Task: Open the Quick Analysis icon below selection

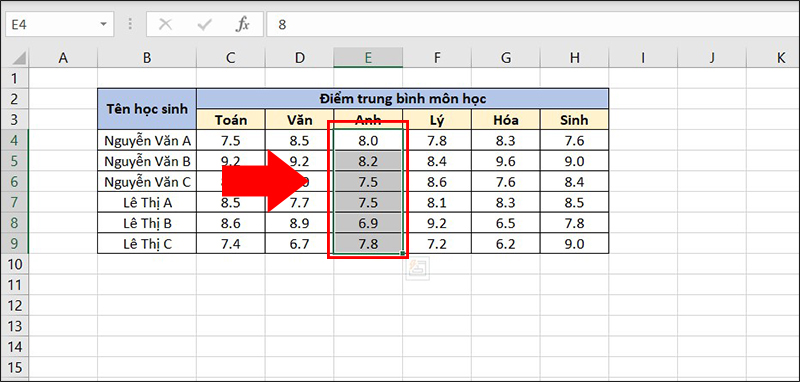Action: pyautogui.click(x=418, y=268)
